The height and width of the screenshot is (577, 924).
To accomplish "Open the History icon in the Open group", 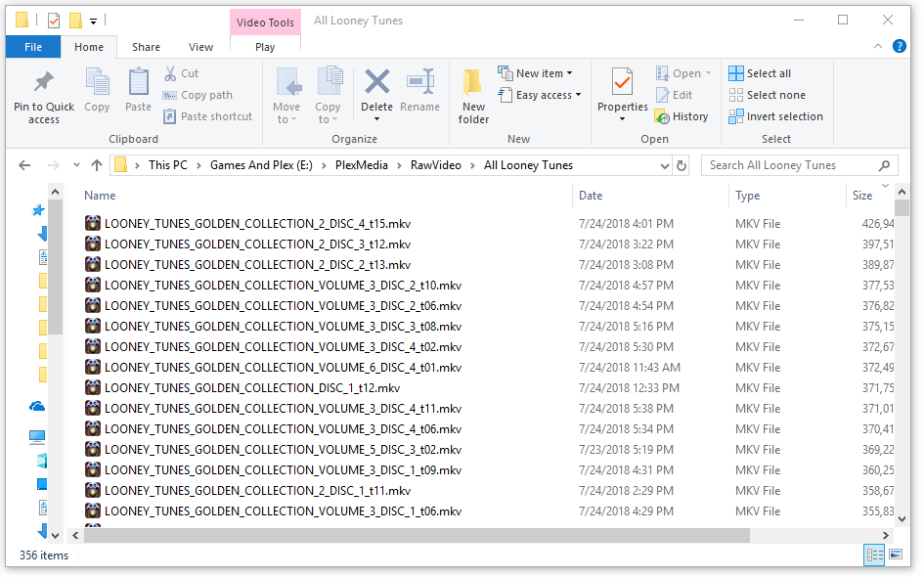I will click(x=682, y=116).
